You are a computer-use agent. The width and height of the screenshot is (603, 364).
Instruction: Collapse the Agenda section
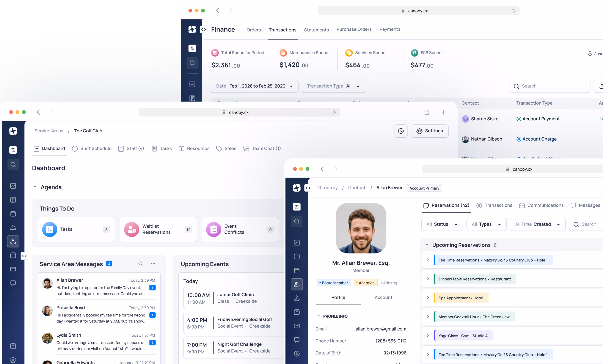(x=35, y=187)
